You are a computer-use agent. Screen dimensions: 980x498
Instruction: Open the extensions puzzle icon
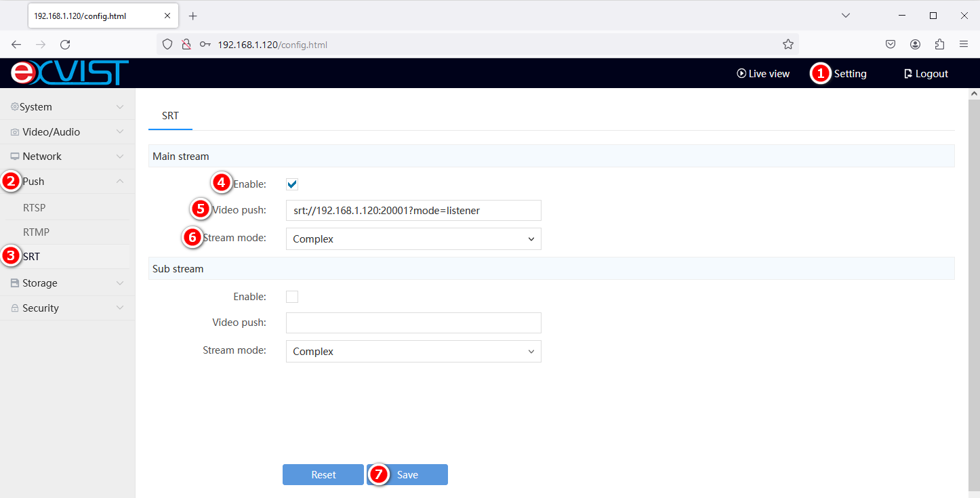click(939, 45)
